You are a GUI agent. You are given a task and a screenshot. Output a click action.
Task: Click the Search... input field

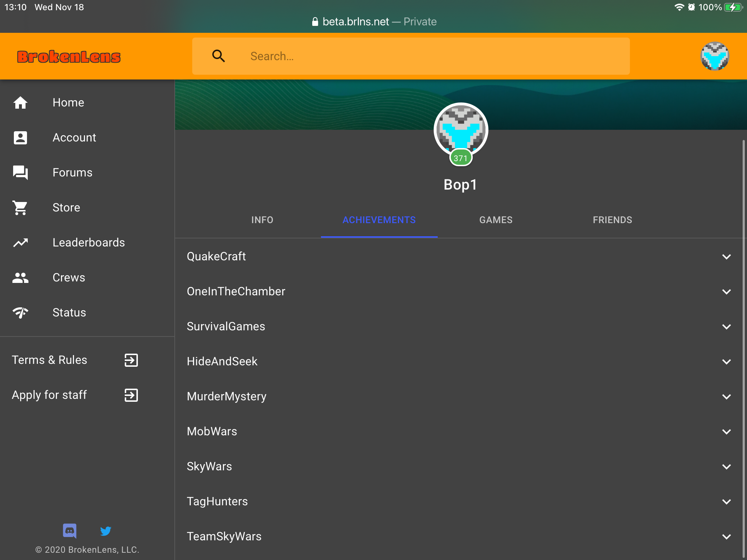(411, 56)
